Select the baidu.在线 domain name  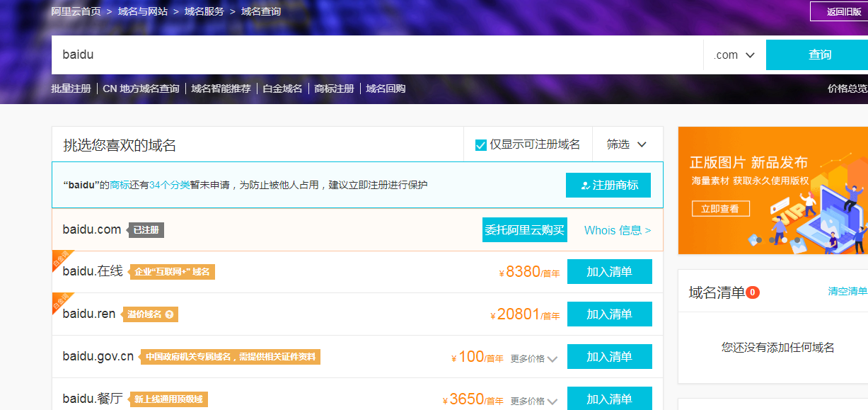(93, 271)
